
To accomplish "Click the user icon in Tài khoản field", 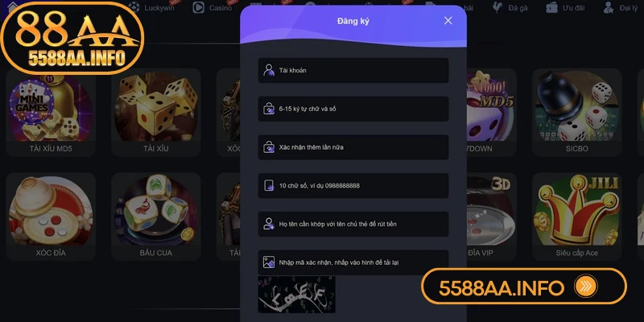I will pos(269,70).
